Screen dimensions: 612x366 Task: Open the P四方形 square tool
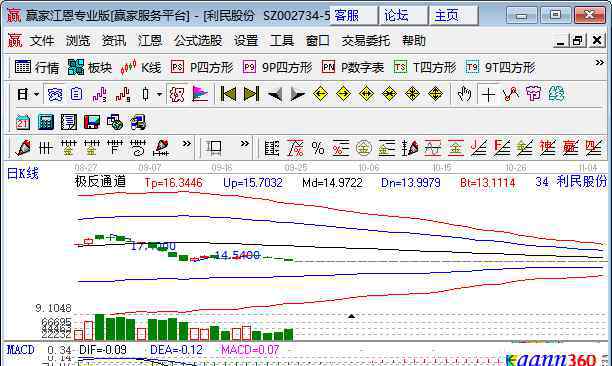click(x=202, y=68)
